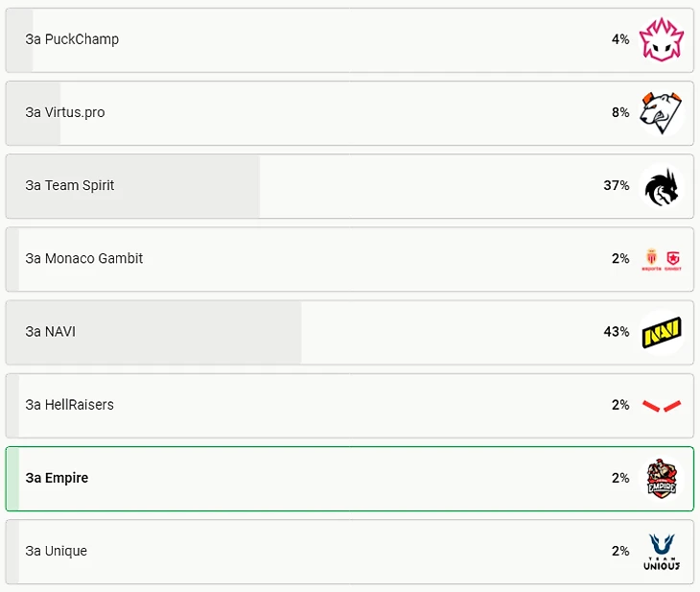Click the Team Spirit dragon logo
The height and width of the screenshot is (592, 700).
(x=661, y=186)
